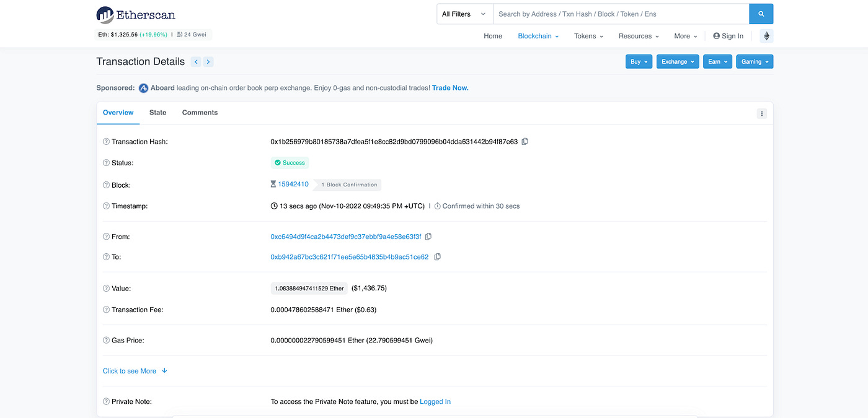Viewport: 868px width, 418px height.
Task: Open the All Filters dropdown
Action: [464, 14]
